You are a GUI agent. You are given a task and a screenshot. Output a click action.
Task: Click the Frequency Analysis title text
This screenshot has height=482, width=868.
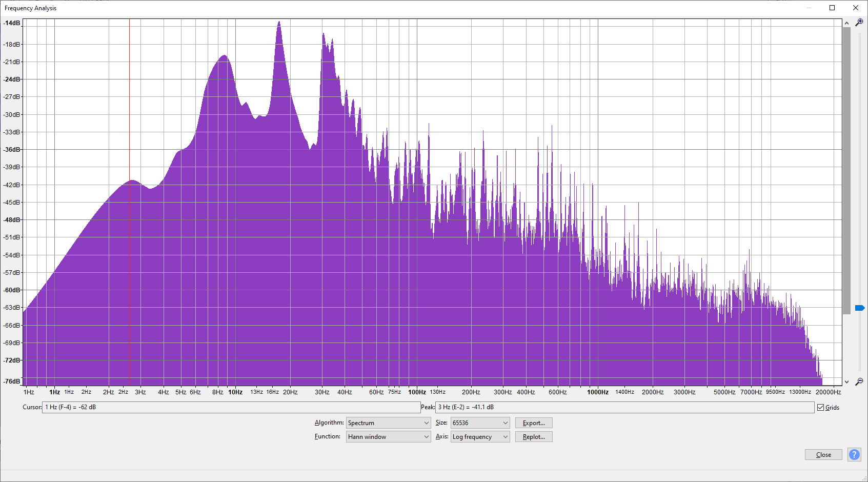[30, 8]
